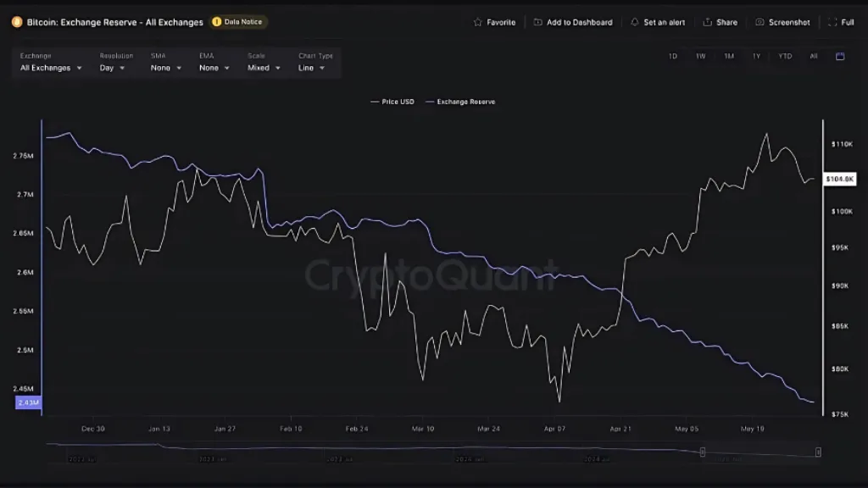Open the Exchange dropdown showing All Exchanges
Viewport: 868px width, 488px height.
(51, 68)
